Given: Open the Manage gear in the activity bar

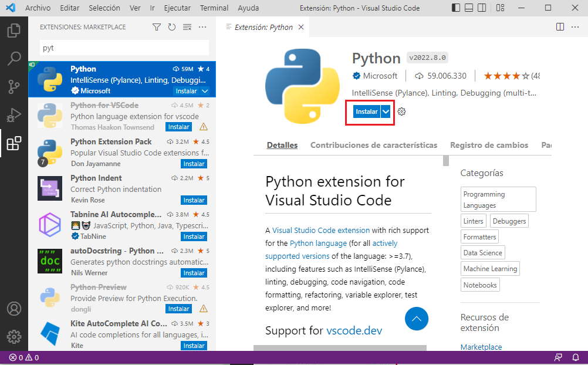Looking at the screenshot, I should click(x=14, y=336).
